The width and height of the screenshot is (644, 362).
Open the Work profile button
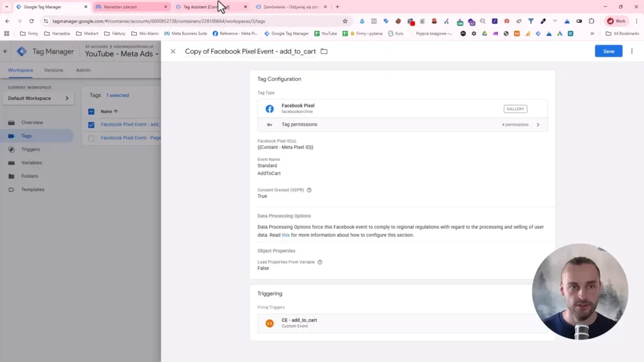pos(616,21)
